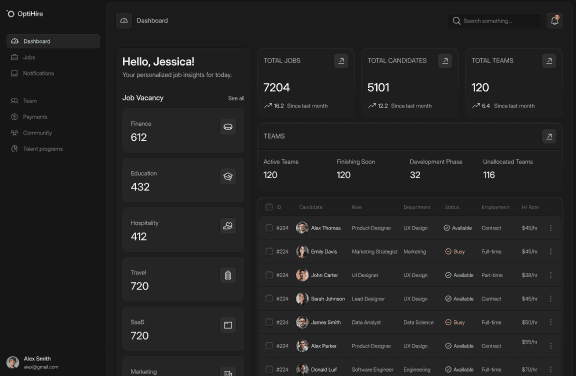Click the Travel luggage icon
This screenshot has height=376, width=576.
click(x=228, y=275)
